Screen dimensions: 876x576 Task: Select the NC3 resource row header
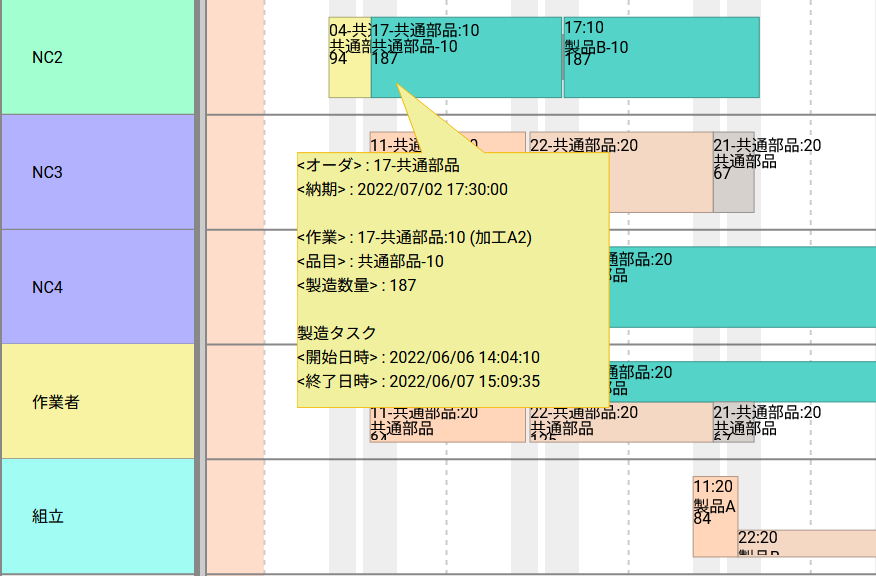(97, 172)
